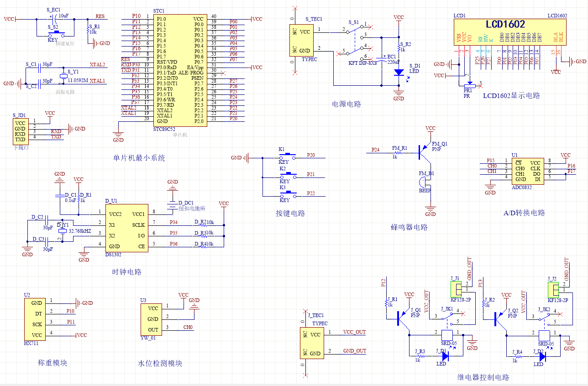The height and width of the screenshot is (386, 588).
Task: Select the EC1 220uF capacitor
Action: click(382, 59)
